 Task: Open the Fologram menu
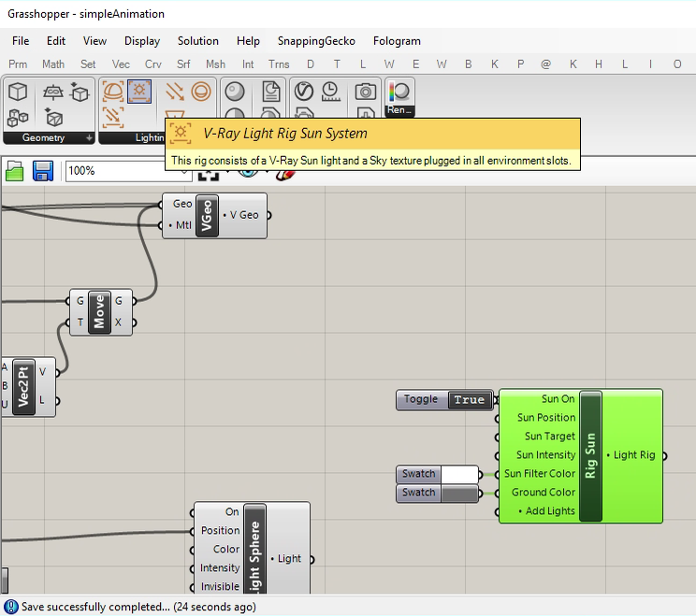click(x=397, y=41)
